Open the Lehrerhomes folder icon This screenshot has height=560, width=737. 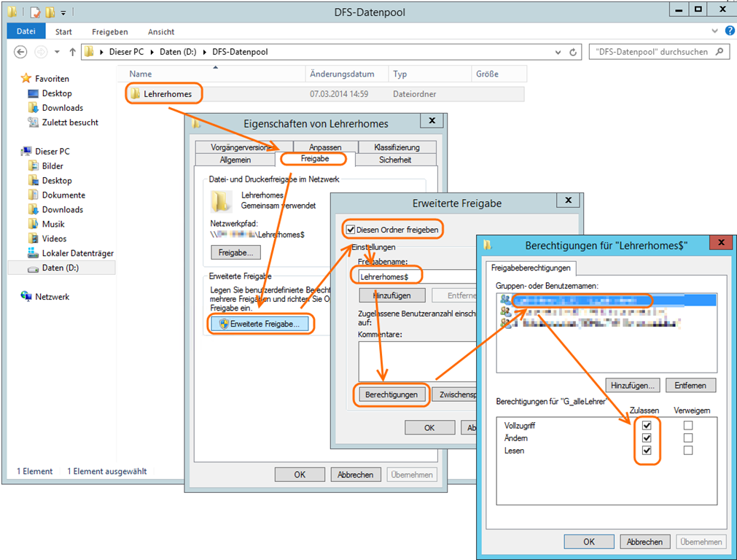point(135,93)
